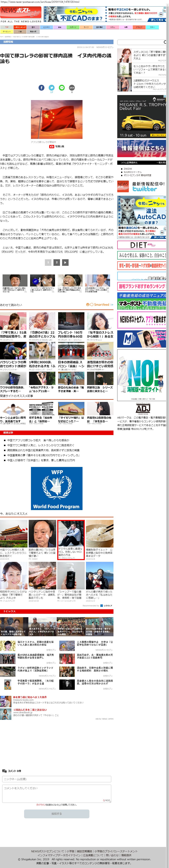The image size is (169, 868).
Task: Open the 人気ランキング navigation tab
Action: pyautogui.click(x=20, y=27)
